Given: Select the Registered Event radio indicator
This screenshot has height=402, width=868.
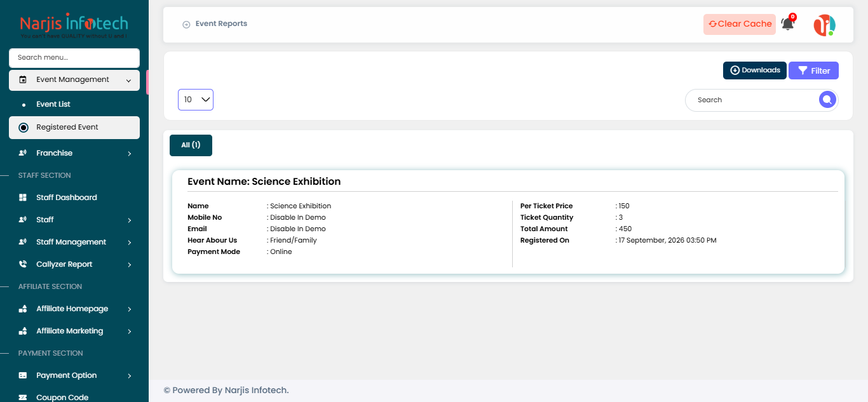Looking at the screenshot, I should pyautogui.click(x=24, y=128).
